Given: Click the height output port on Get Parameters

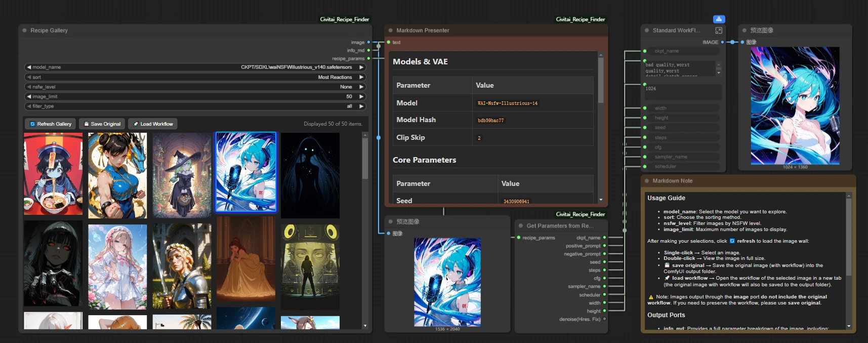Looking at the screenshot, I should [x=604, y=311].
